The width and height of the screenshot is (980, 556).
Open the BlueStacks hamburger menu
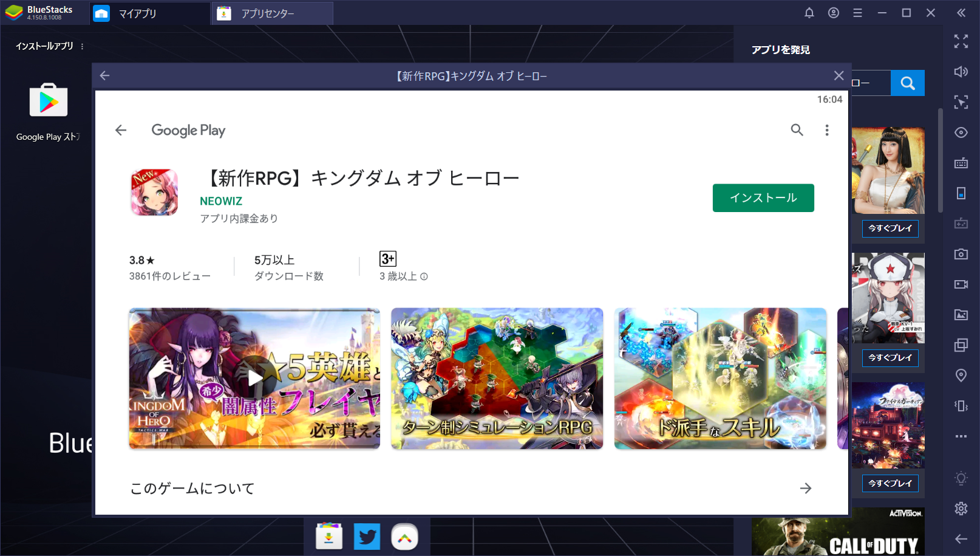pyautogui.click(x=857, y=13)
